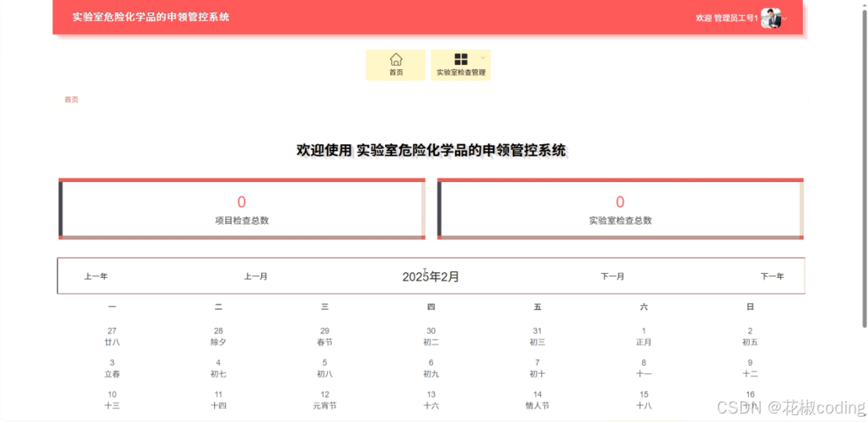
Task: Open the 实验室检查总数 statistics card
Action: click(x=620, y=209)
